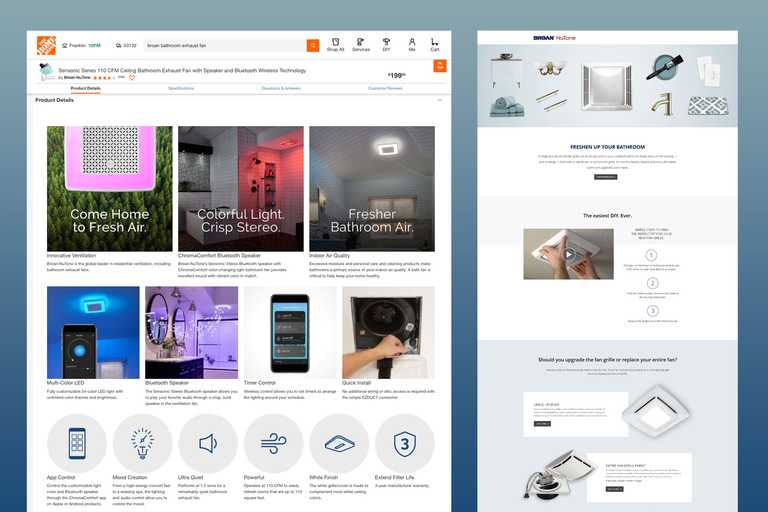Click the Broan NuTone brand link under the title
Image resolution: width=768 pixels, height=512 pixels.
pyautogui.click(x=77, y=77)
